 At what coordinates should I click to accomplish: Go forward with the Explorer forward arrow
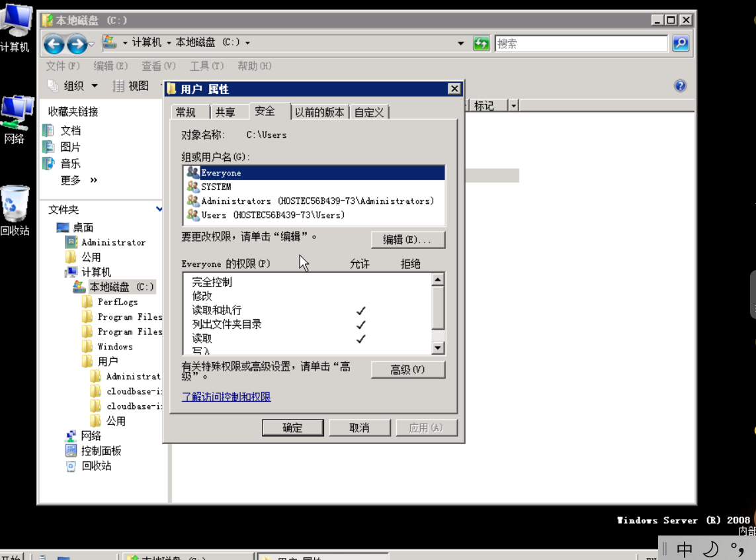(x=77, y=44)
